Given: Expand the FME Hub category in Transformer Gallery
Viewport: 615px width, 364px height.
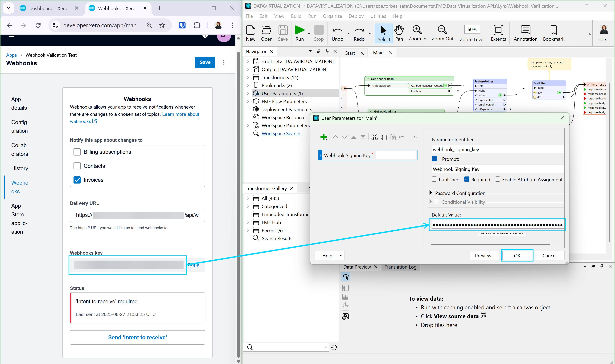Looking at the screenshot, I should tap(248, 222).
